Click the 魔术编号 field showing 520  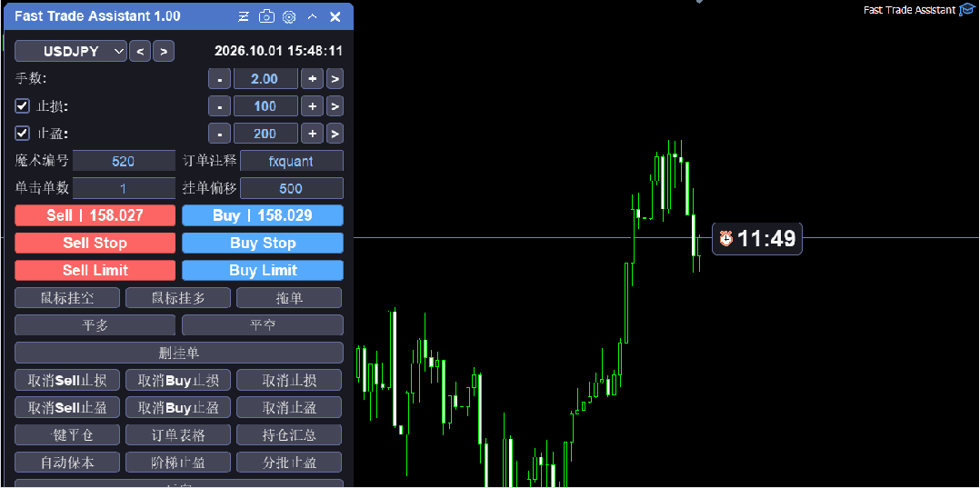pyautogui.click(x=124, y=161)
